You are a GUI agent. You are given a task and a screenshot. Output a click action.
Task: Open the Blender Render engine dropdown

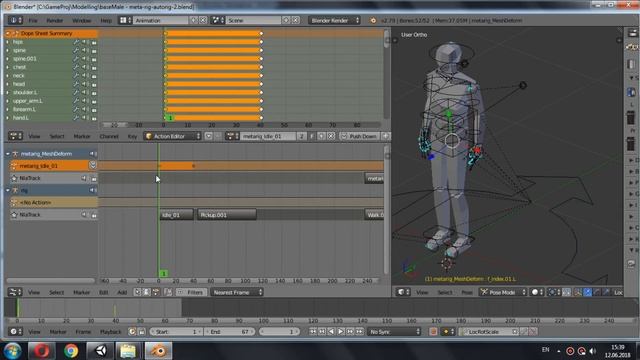334,20
